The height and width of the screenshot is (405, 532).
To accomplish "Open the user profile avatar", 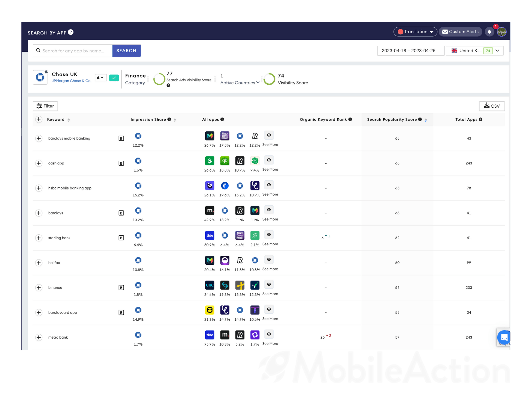I will [501, 32].
